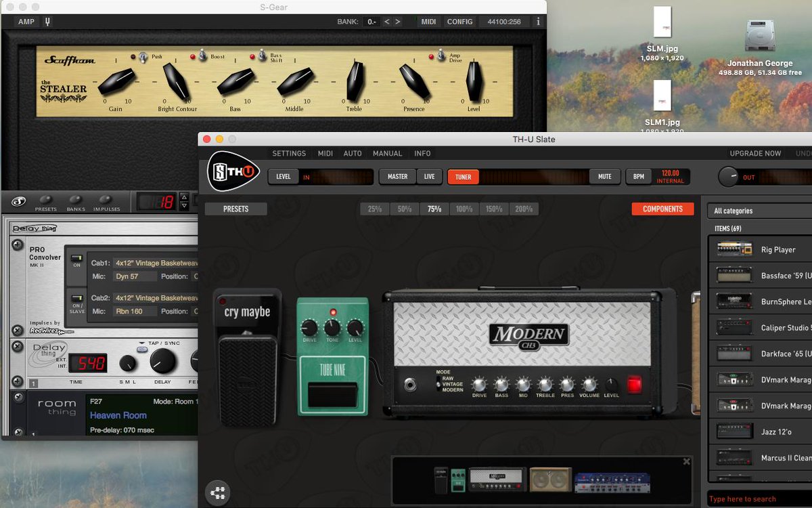Screen dimensions: 812x508
Task: Close the rig overview strip in TH-U
Action: (x=687, y=462)
